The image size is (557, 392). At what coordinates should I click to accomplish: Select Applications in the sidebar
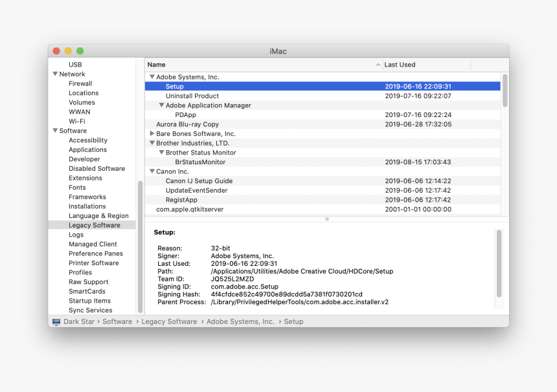[87, 149]
